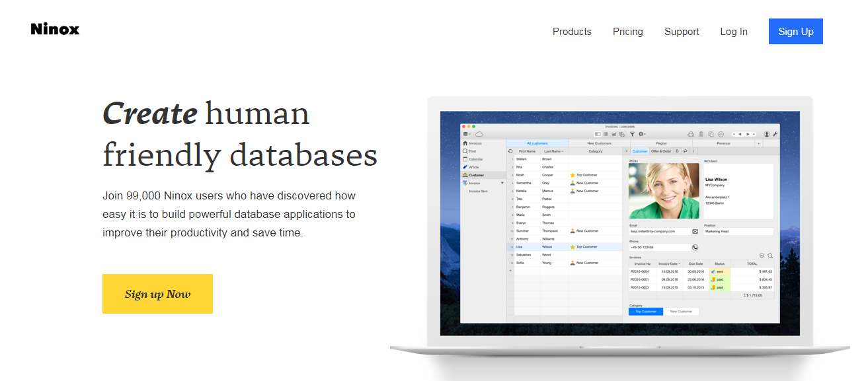Click the user account icon in toolbar

click(767, 134)
